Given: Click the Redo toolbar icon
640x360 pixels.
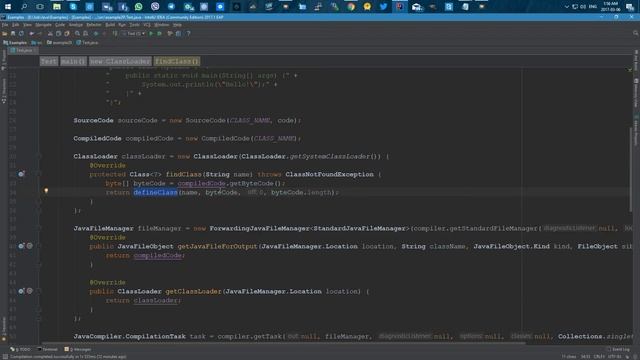Looking at the screenshot, I should tap(40, 33).
